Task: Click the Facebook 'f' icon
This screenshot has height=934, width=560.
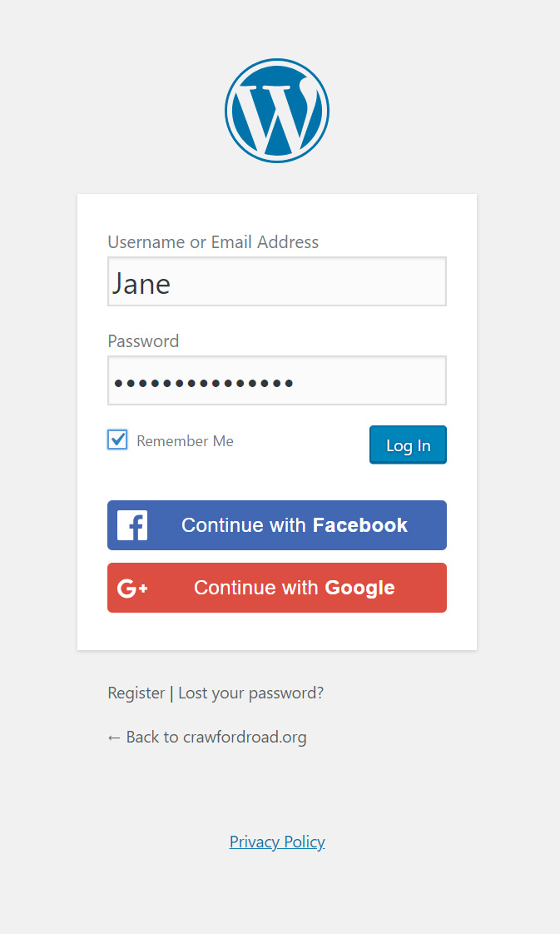Action: click(132, 525)
